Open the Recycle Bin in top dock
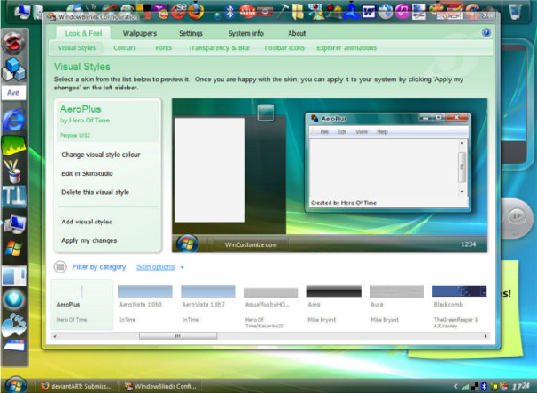The height and width of the screenshot is (393, 537). pos(515,11)
